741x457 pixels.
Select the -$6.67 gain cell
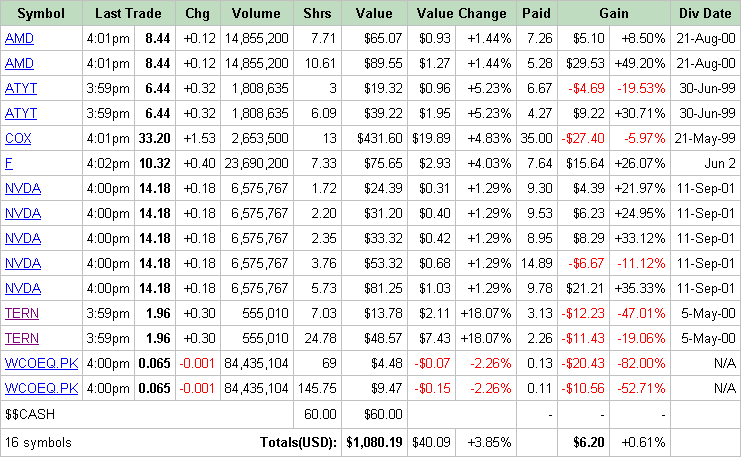click(x=586, y=264)
